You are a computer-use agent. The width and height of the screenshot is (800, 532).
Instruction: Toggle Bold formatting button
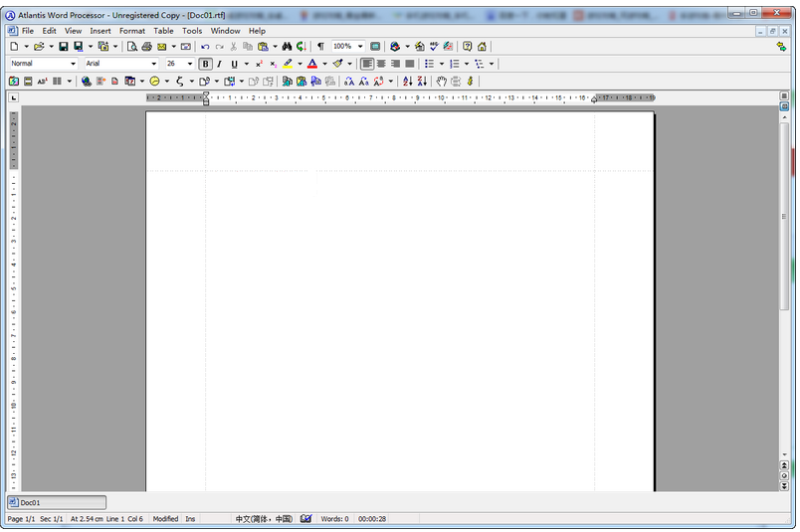coord(206,64)
